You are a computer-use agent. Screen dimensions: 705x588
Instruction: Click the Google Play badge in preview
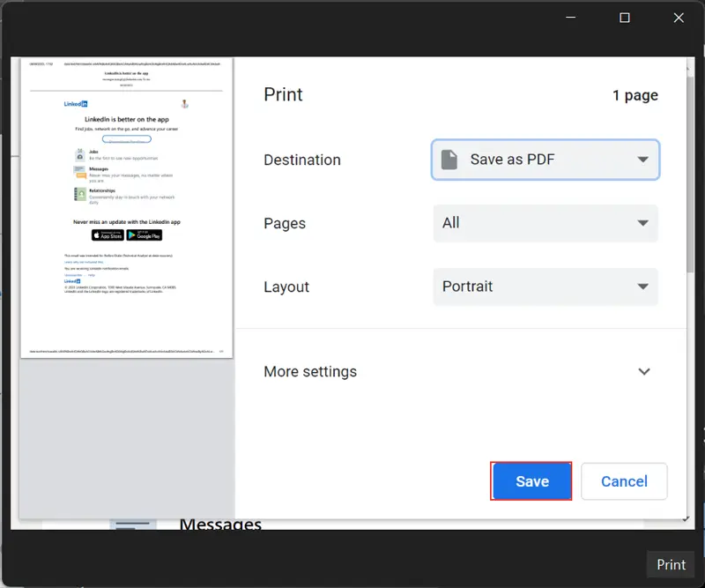(x=145, y=235)
